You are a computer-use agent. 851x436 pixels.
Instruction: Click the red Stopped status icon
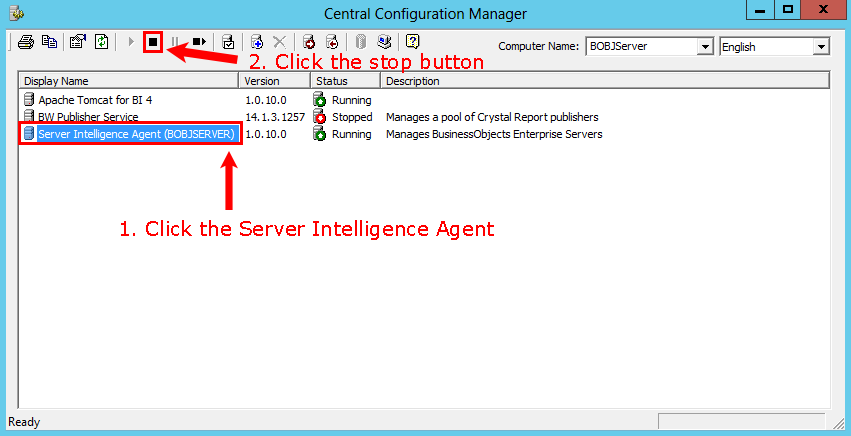point(320,117)
